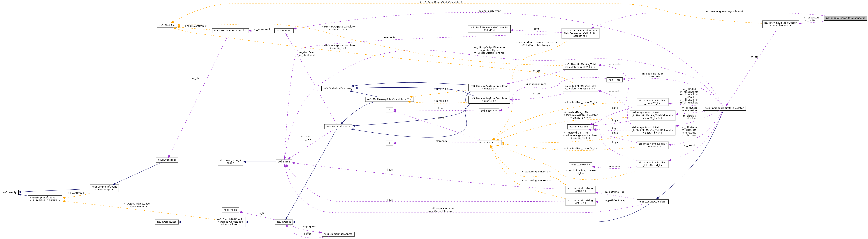The height and width of the screenshot is (239, 868).
Task: Click ns3::SimpleRefCount< EventImpl > node
Action: click(104, 188)
